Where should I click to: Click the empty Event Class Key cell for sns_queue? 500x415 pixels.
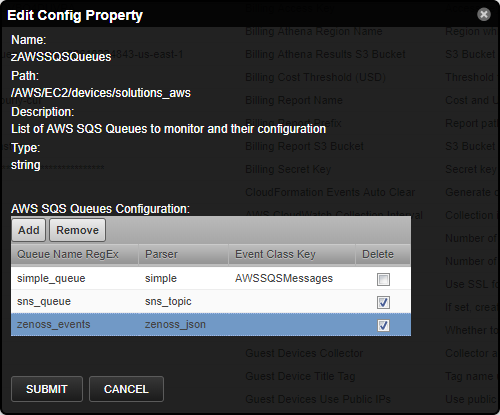tap(292, 301)
